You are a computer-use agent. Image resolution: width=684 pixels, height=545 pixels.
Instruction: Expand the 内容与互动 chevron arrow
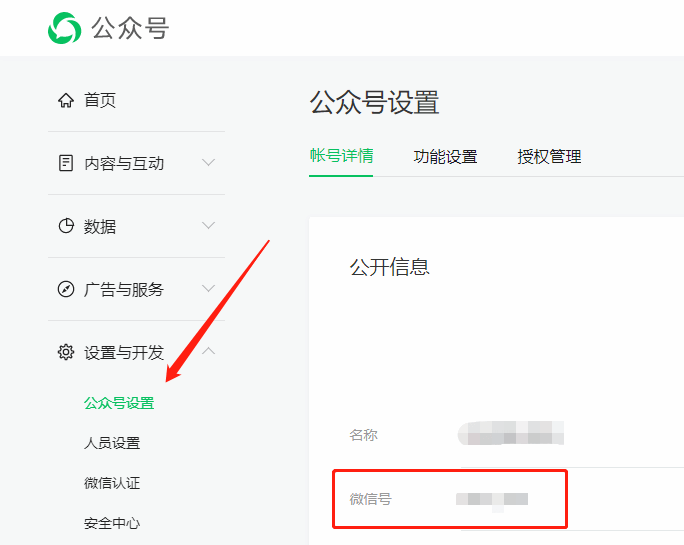tap(208, 162)
